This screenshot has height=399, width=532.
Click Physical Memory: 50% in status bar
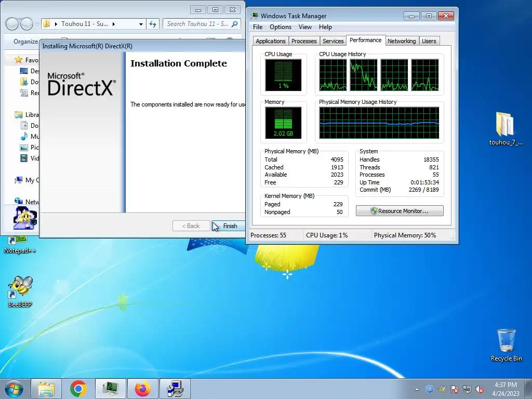pos(405,235)
